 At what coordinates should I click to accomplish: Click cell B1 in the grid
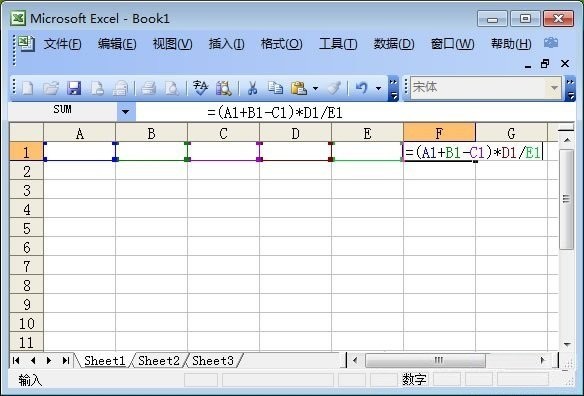151,152
